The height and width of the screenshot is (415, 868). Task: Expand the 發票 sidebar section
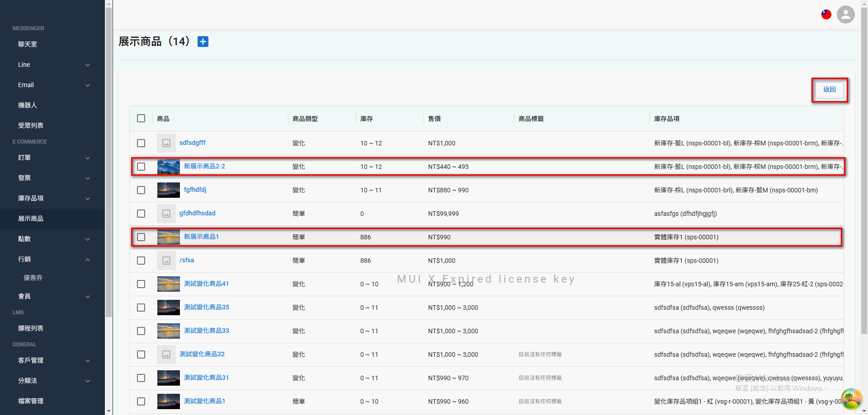point(52,178)
